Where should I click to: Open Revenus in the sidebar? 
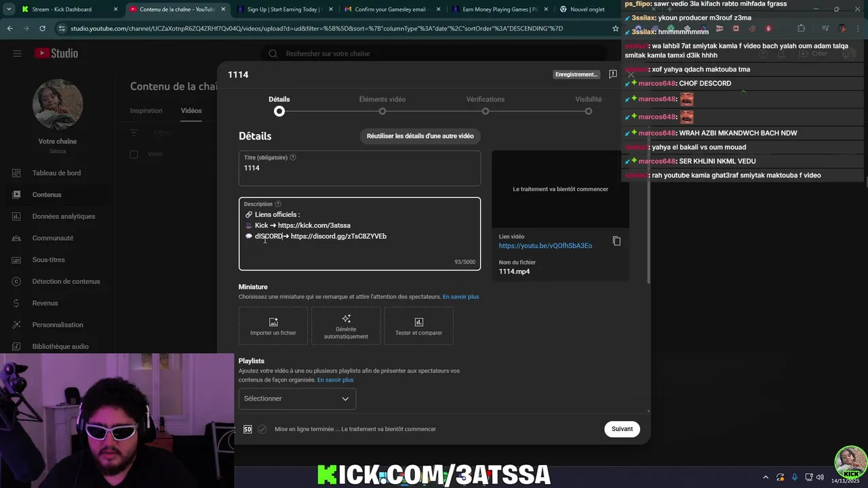pyautogui.click(x=45, y=303)
